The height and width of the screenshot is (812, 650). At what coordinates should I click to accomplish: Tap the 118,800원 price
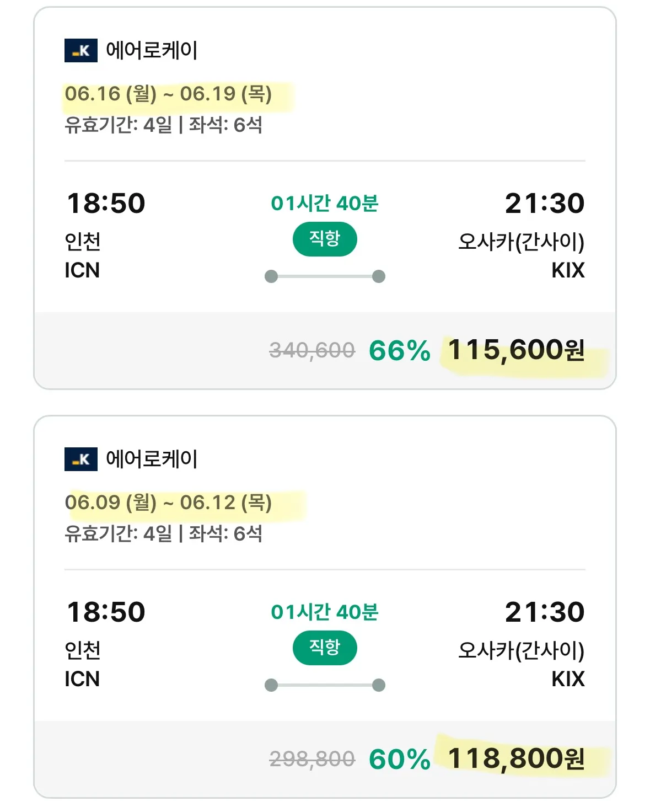[516, 758]
